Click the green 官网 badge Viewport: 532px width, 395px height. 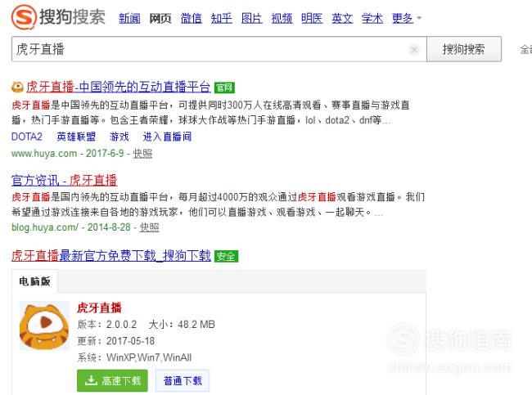point(224,88)
